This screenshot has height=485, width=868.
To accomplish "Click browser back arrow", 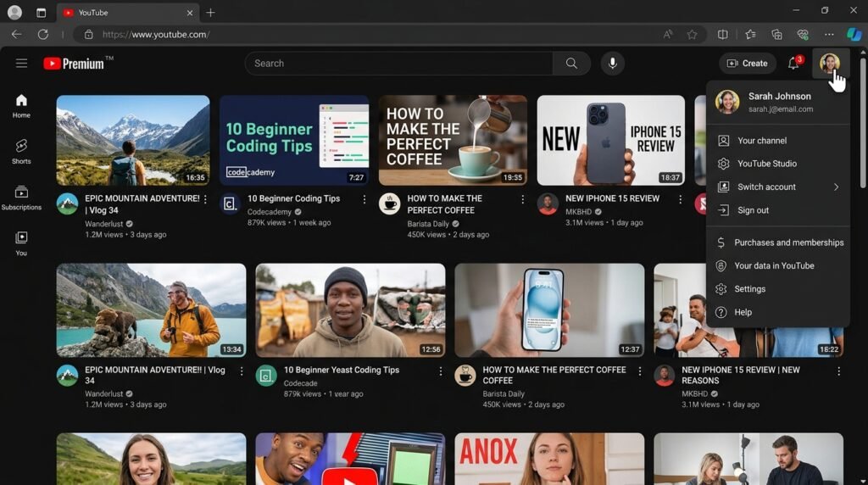I will tap(17, 34).
